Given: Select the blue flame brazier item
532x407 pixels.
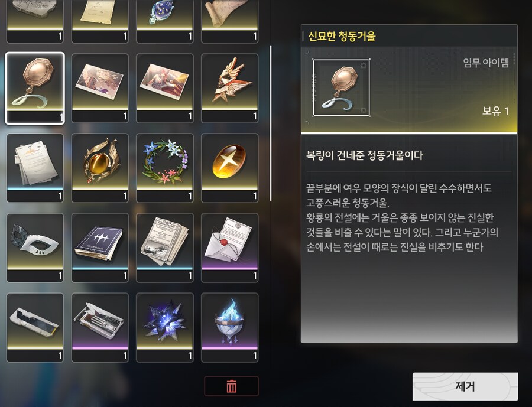Looking at the screenshot, I should click(230, 328).
